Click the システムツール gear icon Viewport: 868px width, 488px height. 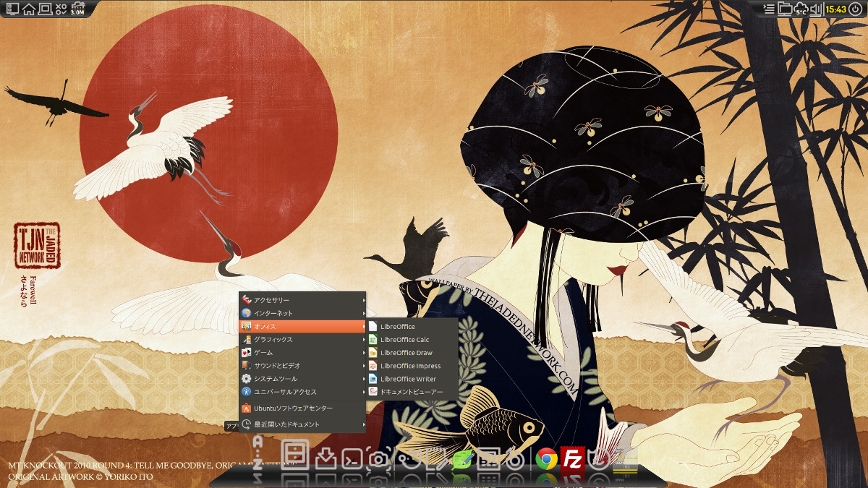(247, 379)
